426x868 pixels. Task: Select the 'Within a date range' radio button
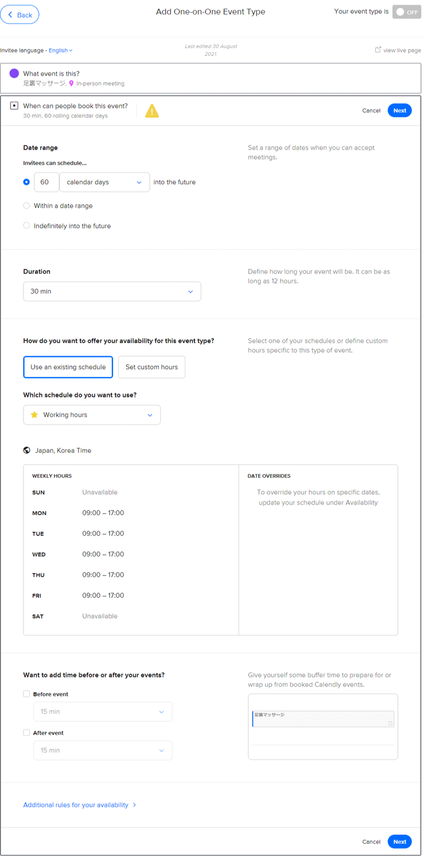27,206
